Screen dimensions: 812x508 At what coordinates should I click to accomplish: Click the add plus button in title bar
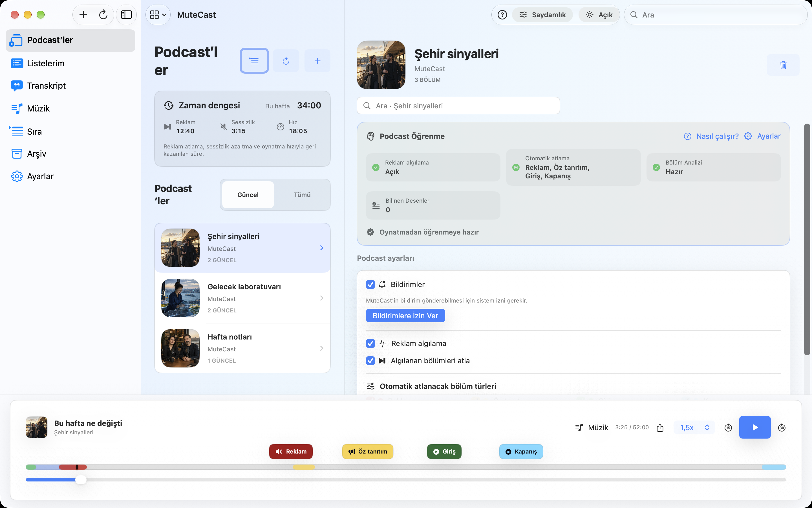(x=83, y=15)
